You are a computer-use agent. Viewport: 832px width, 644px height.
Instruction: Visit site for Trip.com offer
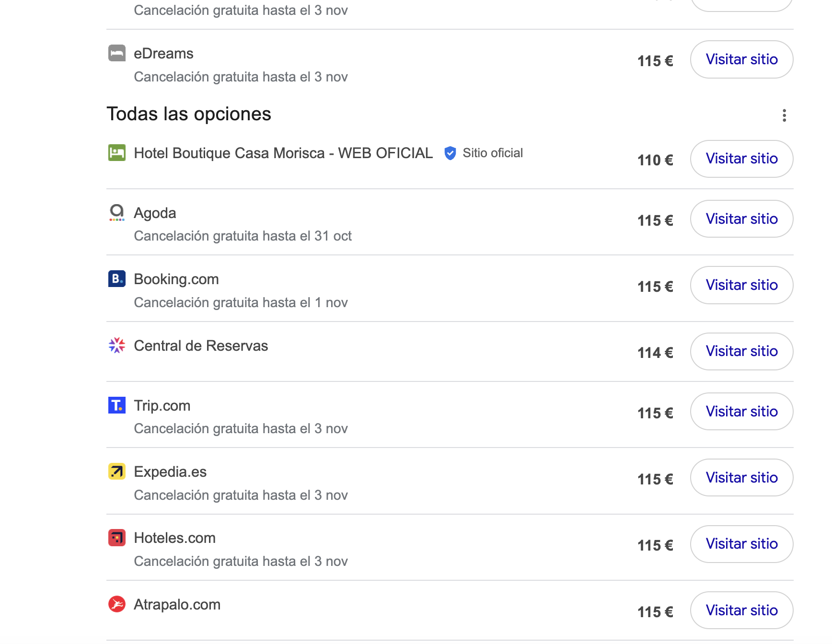point(741,412)
